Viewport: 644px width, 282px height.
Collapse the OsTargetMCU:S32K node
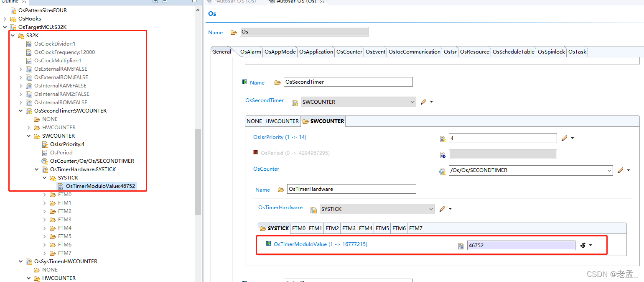click(5, 27)
